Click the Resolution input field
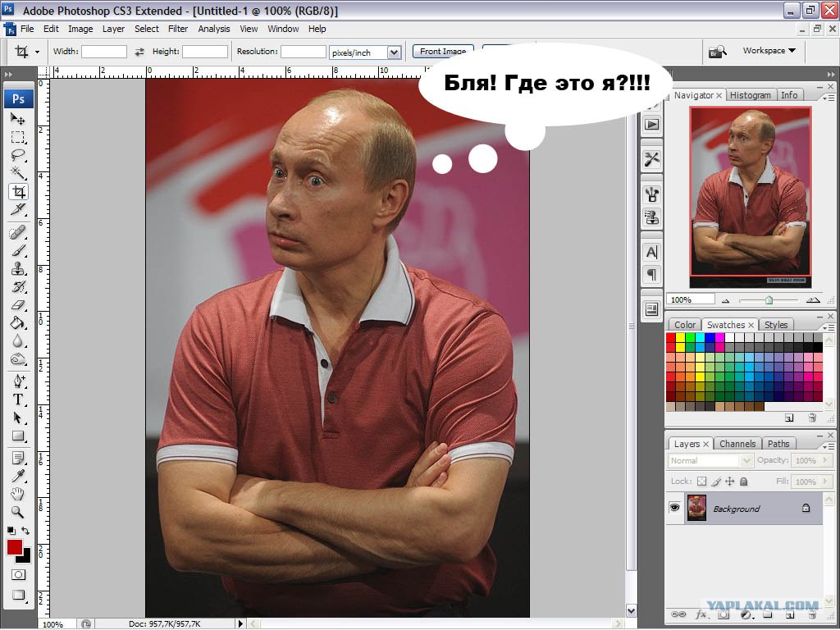This screenshot has height=630, width=840. (x=304, y=52)
